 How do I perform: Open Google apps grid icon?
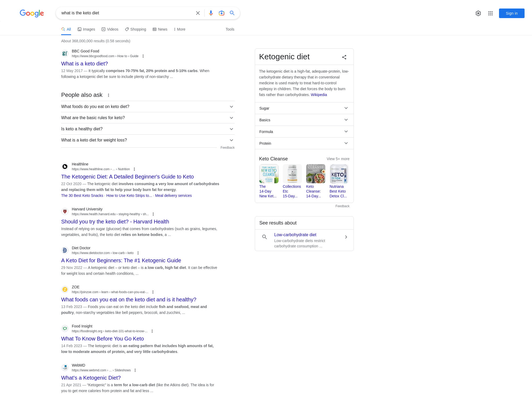point(491,13)
